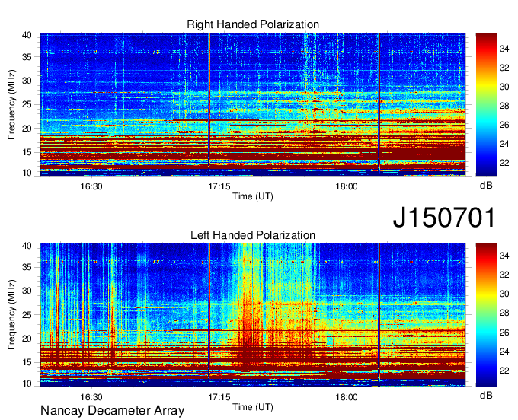Click the 25 MHz tick on top plot

point(27,104)
